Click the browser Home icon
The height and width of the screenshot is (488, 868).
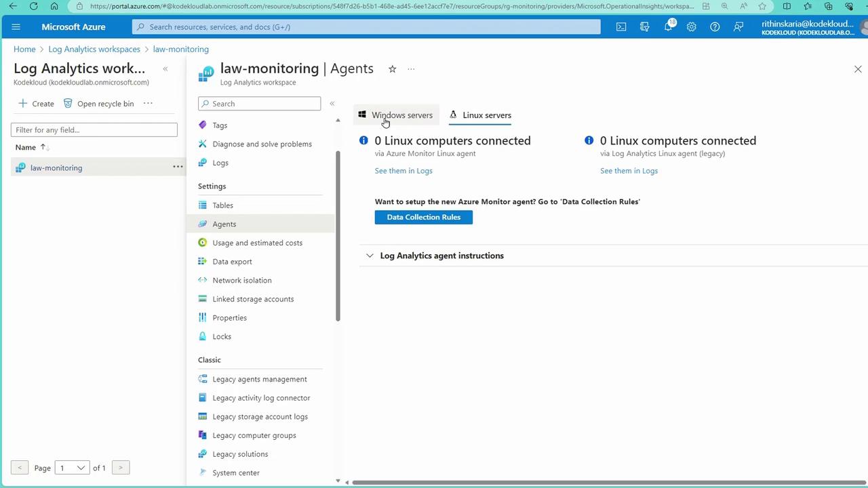[54, 6]
